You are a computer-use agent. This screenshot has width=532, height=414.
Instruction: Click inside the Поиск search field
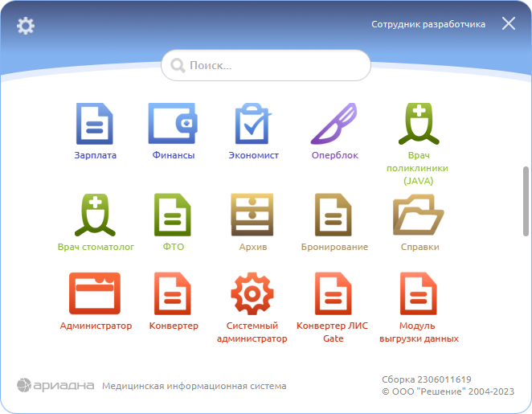tap(266, 65)
